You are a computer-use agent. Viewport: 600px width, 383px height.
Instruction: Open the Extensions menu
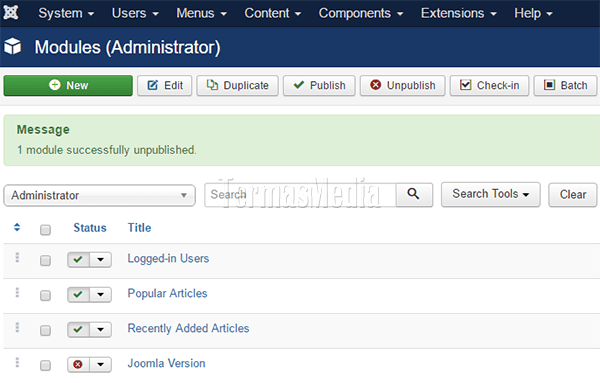click(459, 13)
